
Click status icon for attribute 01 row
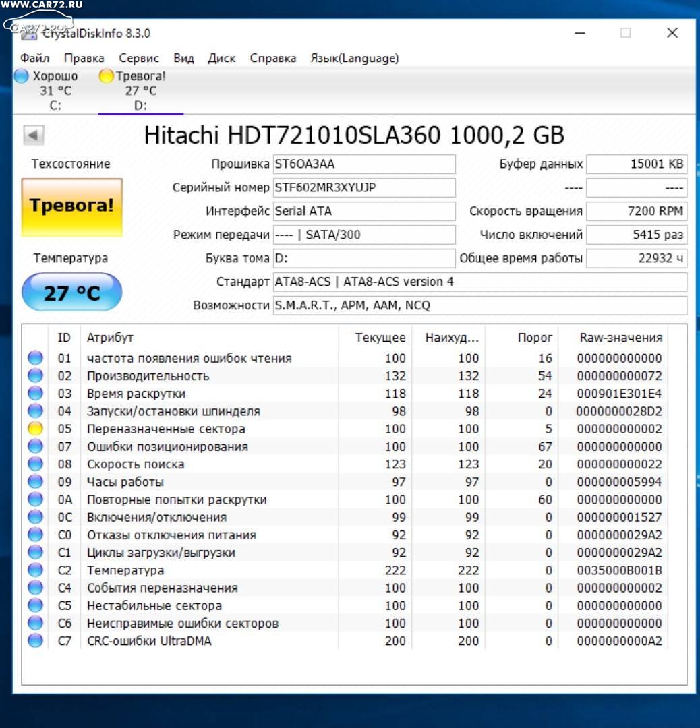click(35, 358)
